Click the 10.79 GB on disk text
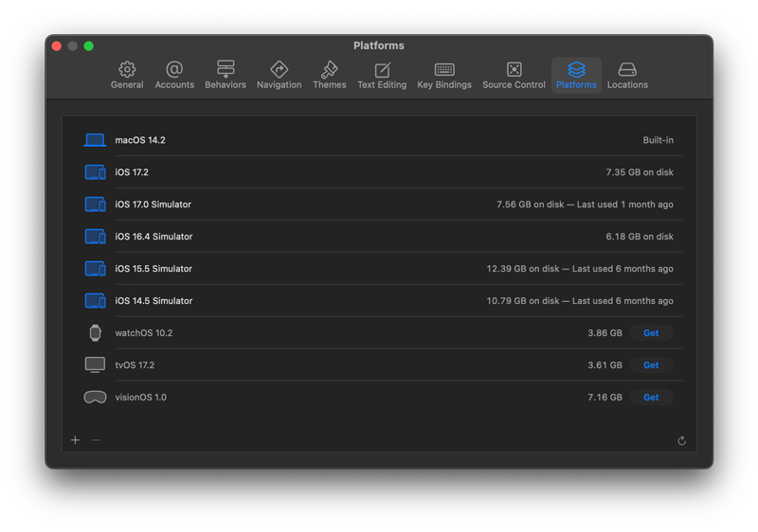Image resolution: width=758 pixels, height=532 pixels. tap(523, 301)
